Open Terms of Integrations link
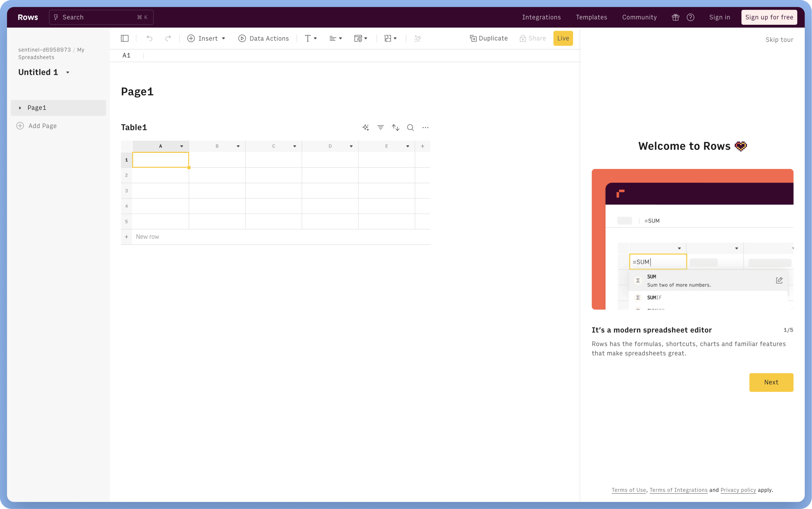This screenshot has width=812, height=509. [x=678, y=490]
